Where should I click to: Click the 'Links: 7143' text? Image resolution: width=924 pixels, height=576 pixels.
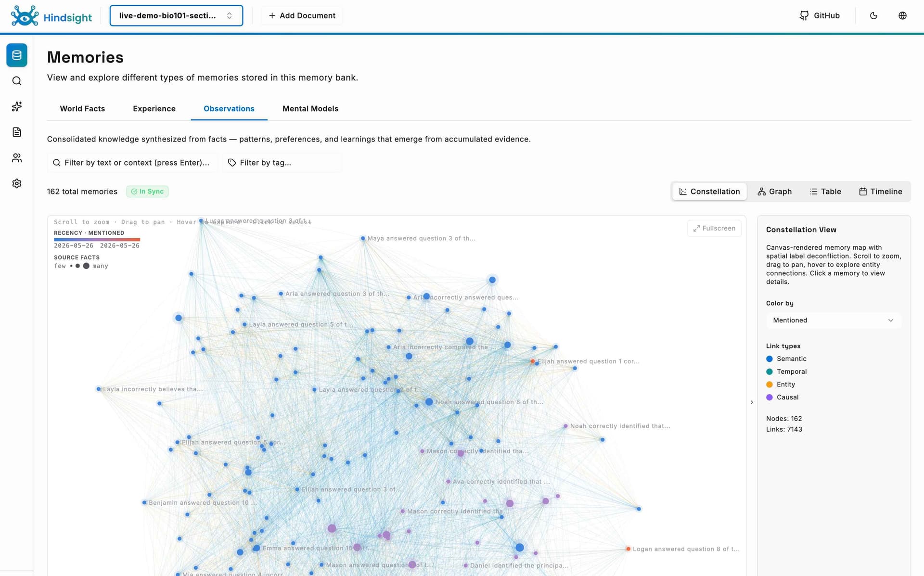click(x=784, y=430)
